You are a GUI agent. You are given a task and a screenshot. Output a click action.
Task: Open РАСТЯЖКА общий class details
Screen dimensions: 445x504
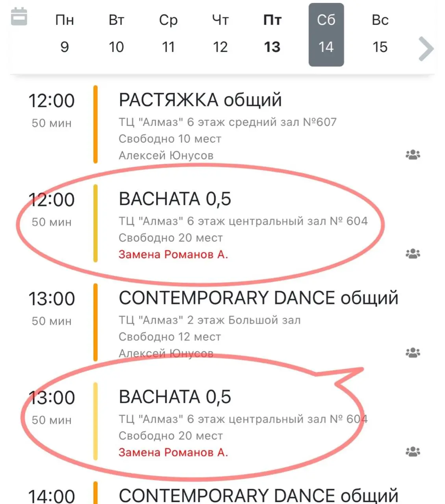coord(200,100)
